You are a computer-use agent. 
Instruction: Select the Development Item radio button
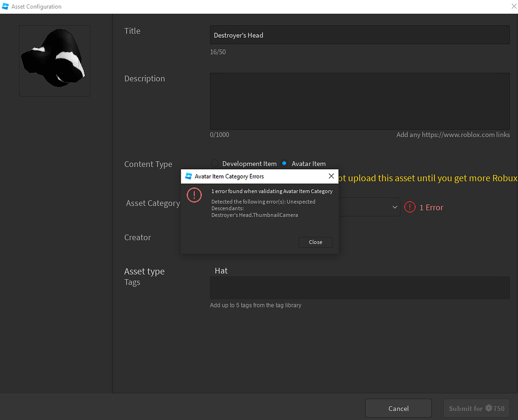click(x=214, y=164)
